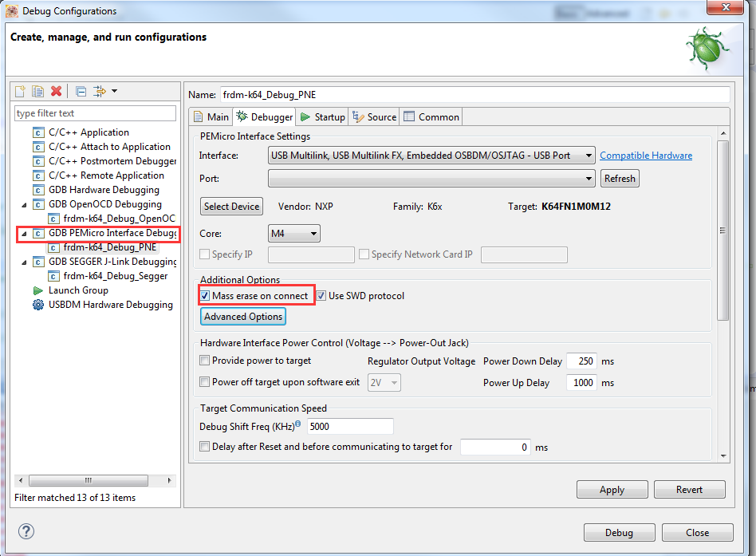The height and width of the screenshot is (556, 756).
Task: Click the Power Down Delay field
Action: (x=581, y=361)
